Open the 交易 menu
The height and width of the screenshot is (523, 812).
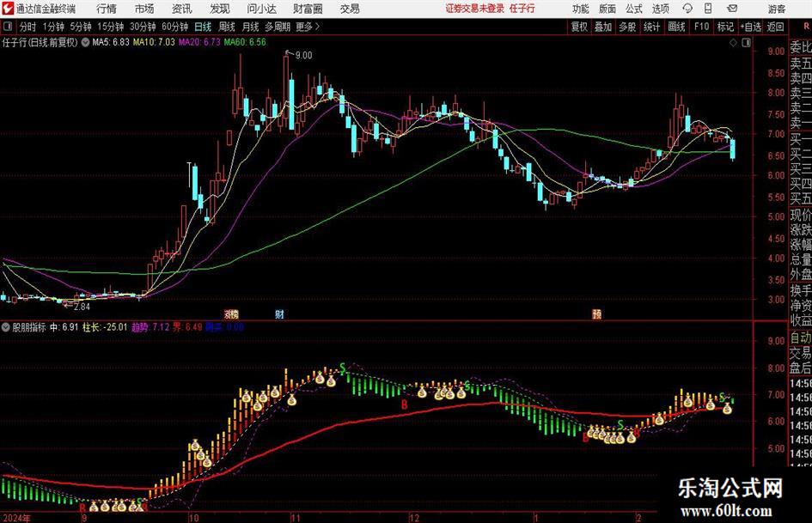tap(350, 9)
